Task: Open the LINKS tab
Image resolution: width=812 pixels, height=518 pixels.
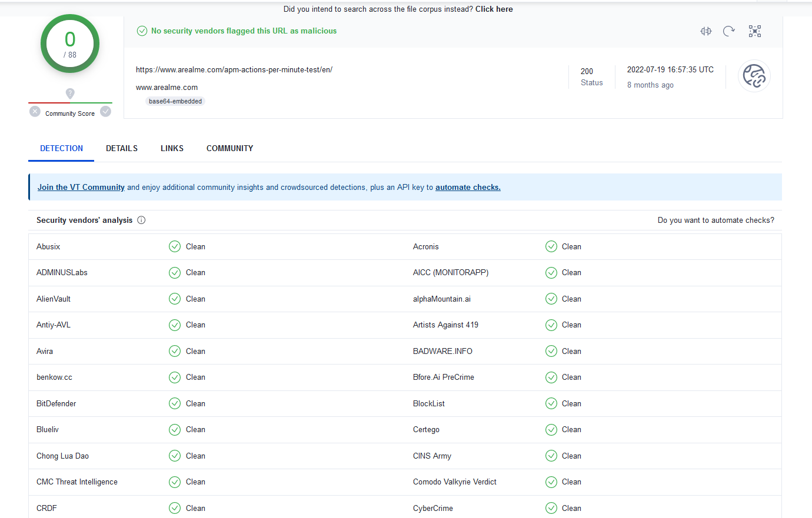Action: click(x=172, y=148)
